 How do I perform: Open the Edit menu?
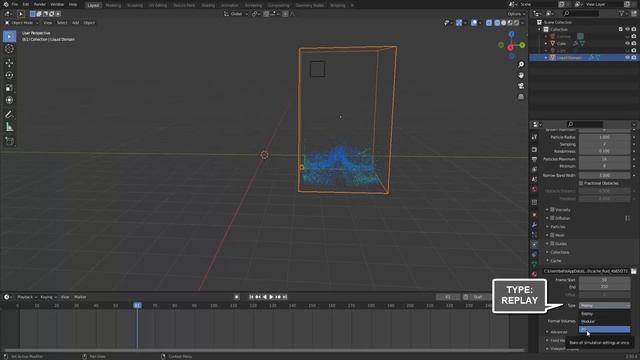click(x=26, y=4)
